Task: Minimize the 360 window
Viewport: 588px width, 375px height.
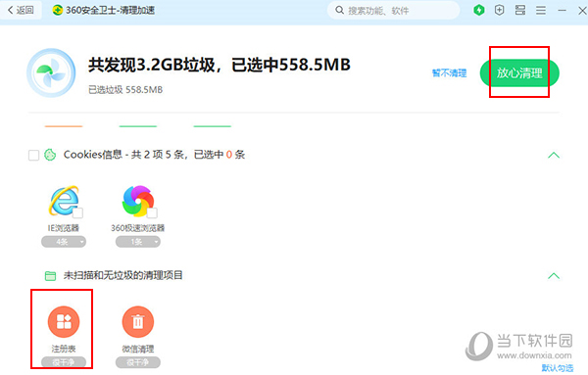Action: point(562,11)
